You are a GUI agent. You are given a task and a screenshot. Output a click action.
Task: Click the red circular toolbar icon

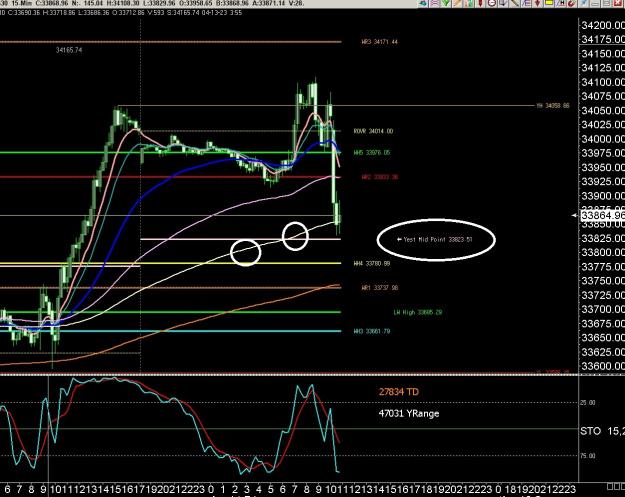(x=572, y=3)
